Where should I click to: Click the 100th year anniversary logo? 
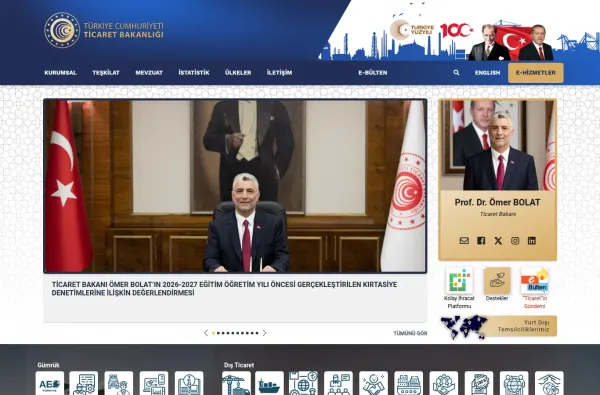point(456,30)
